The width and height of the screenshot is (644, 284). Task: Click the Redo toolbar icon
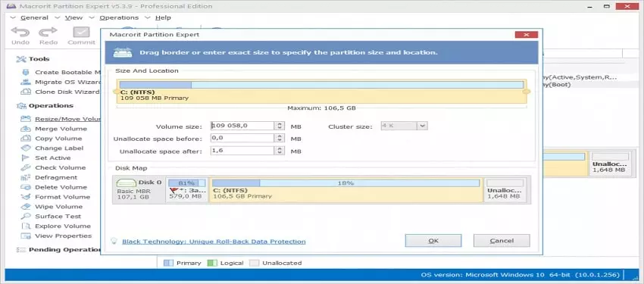point(48,32)
